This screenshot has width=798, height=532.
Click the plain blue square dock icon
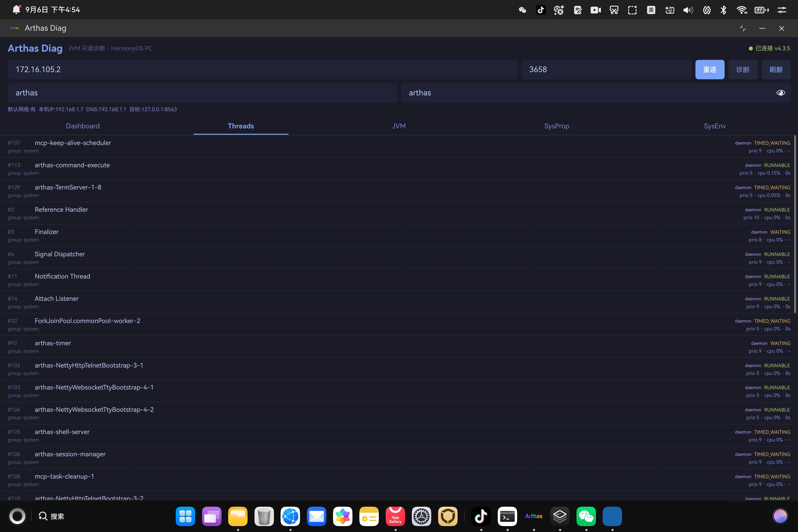coord(612,516)
